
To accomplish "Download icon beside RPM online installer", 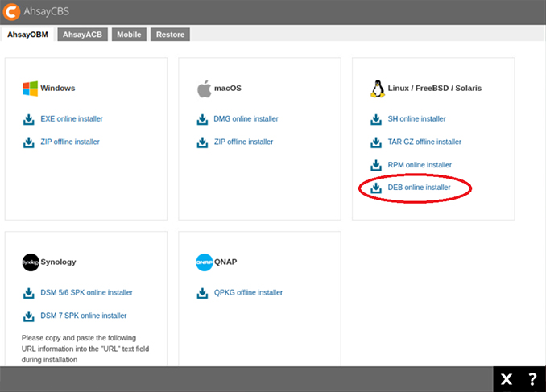I will [x=376, y=165].
